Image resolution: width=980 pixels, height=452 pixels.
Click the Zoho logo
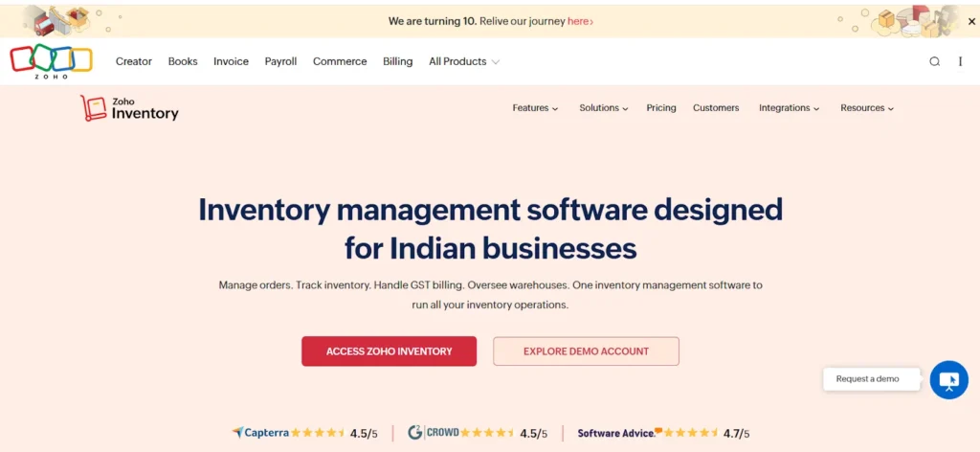coord(51,61)
